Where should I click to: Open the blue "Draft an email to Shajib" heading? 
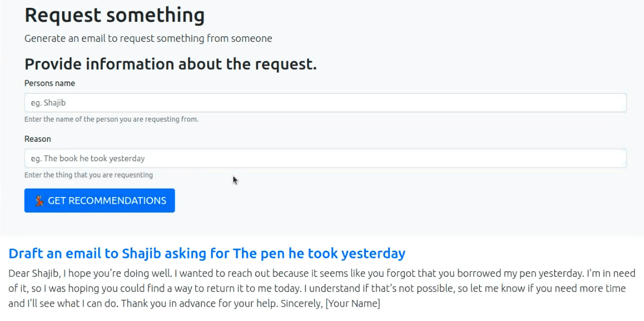(207, 253)
